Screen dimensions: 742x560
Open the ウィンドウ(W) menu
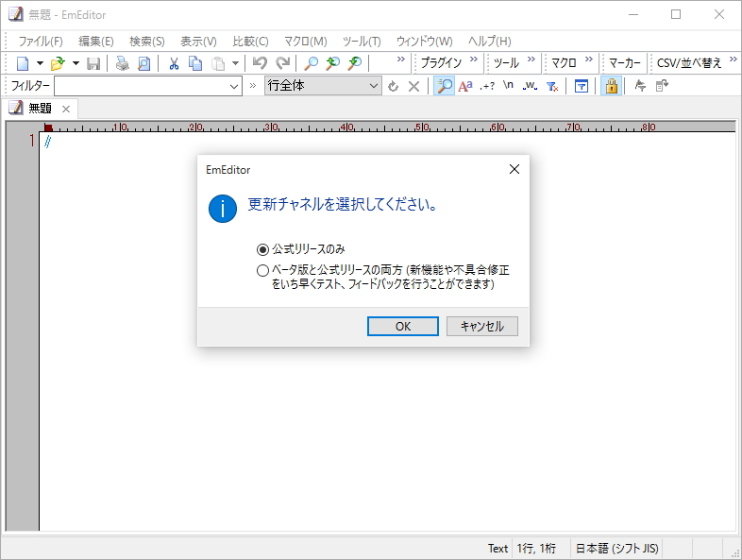point(425,42)
